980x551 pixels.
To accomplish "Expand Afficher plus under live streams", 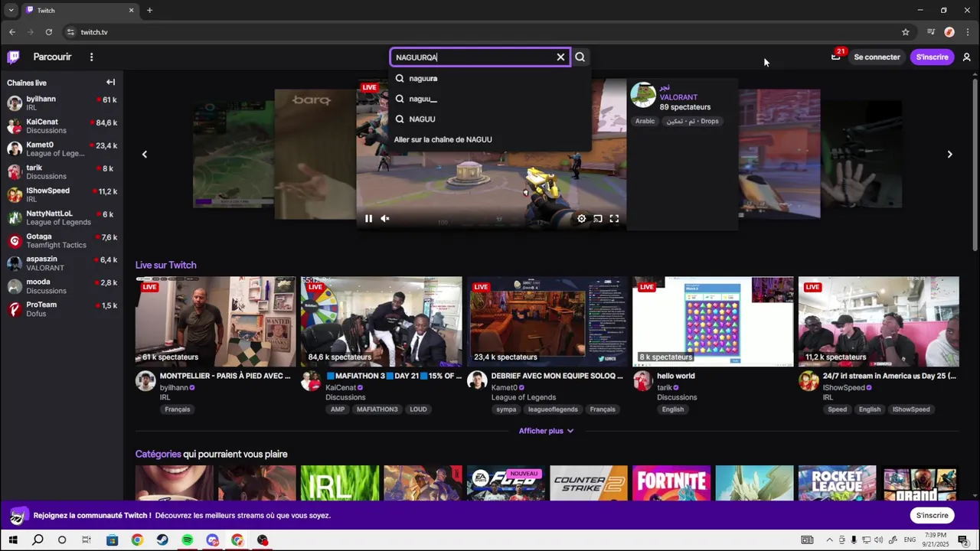I will [x=546, y=431].
